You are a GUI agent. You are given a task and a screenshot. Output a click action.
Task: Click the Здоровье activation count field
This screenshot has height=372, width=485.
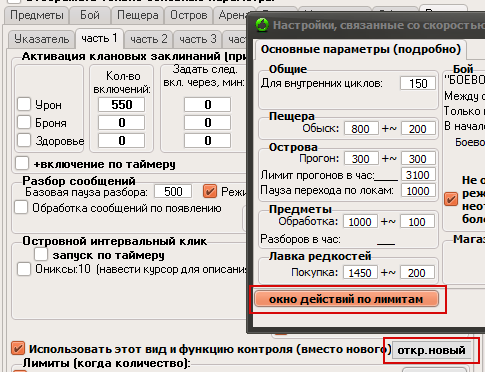(121, 141)
